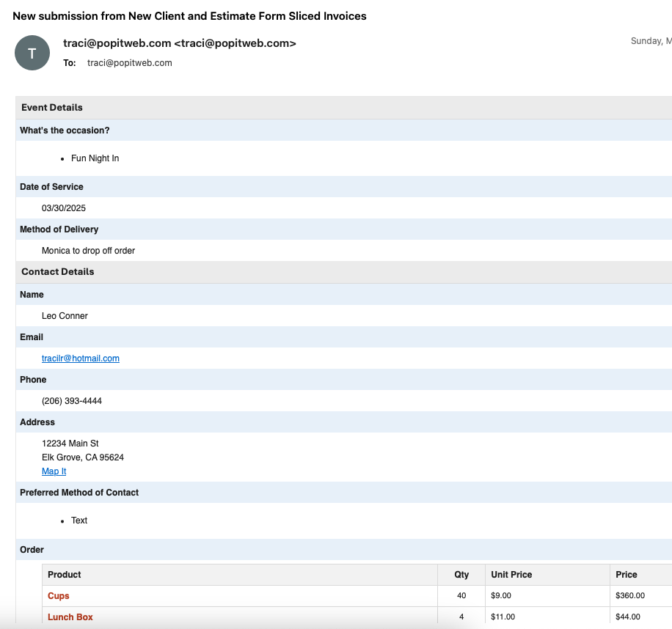The height and width of the screenshot is (629, 672).
Task: Click the $360.00 price cell
Action: coord(630,596)
